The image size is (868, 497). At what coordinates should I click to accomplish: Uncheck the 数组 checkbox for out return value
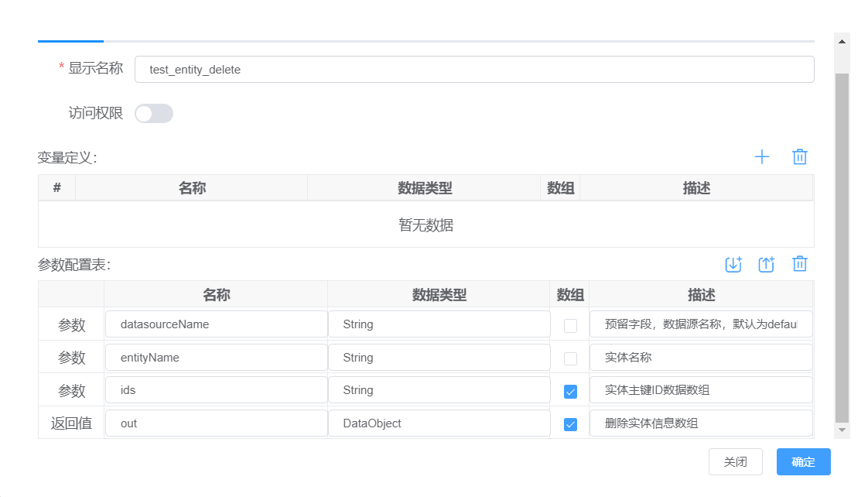point(570,424)
